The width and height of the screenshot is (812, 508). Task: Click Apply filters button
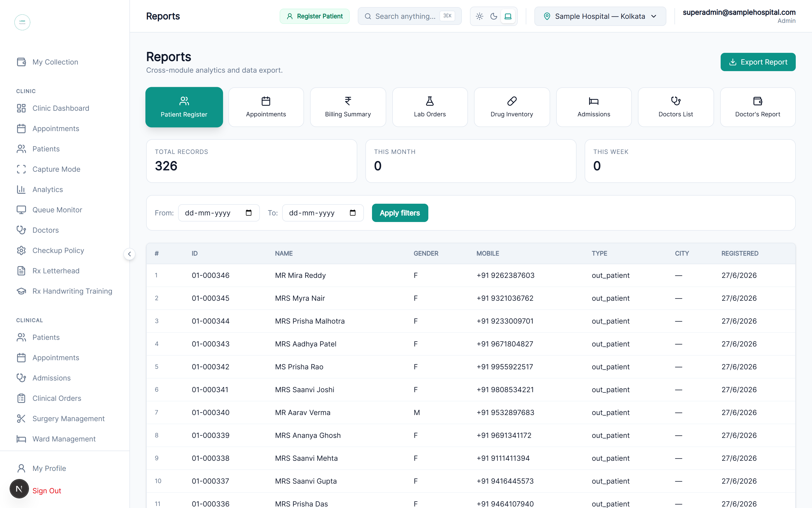coord(400,213)
